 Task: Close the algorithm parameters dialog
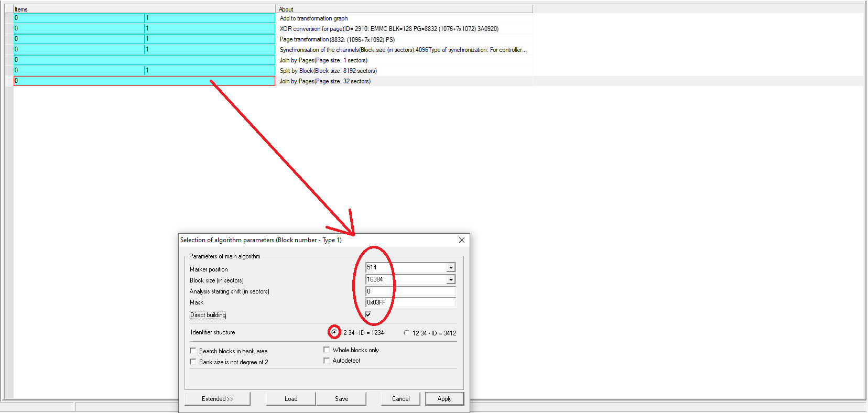click(x=461, y=240)
